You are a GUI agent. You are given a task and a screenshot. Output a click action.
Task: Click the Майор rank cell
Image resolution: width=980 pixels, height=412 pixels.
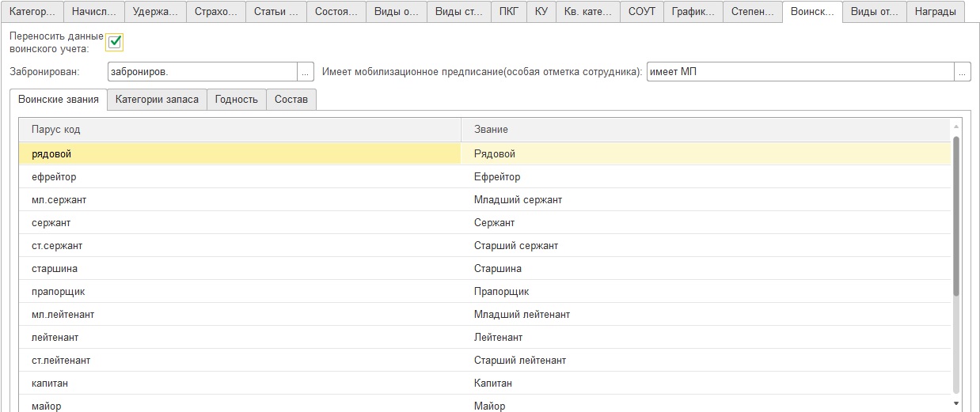[705, 404]
